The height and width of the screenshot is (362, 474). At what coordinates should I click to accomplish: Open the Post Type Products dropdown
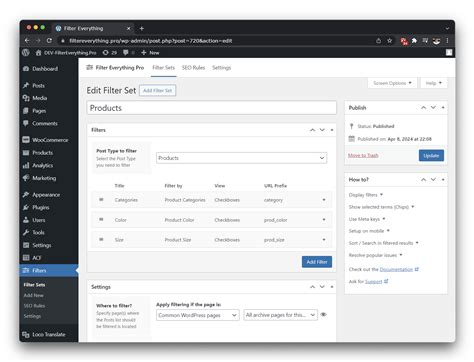[x=241, y=158]
